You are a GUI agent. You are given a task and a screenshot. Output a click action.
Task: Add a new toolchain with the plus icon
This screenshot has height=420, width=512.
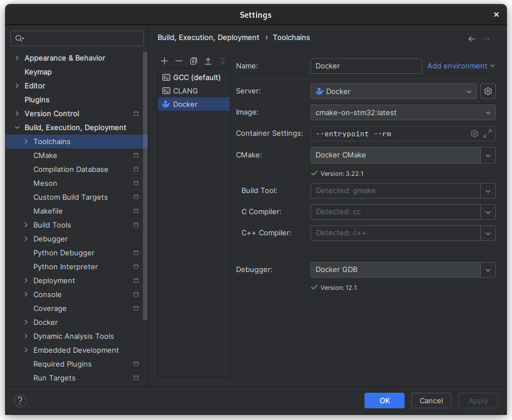164,61
